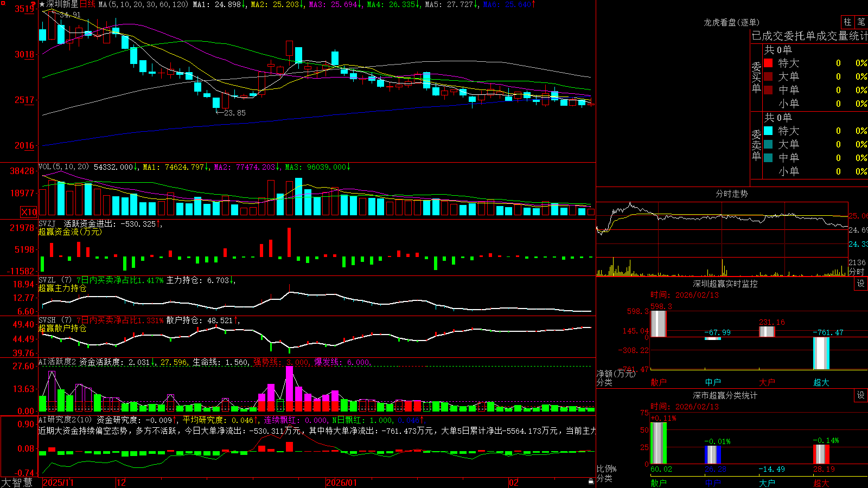Click the 主力持仓: 6.703 value
Viewport: 868px width, 488px height.
pyautogui.click(x=197, y=280)
